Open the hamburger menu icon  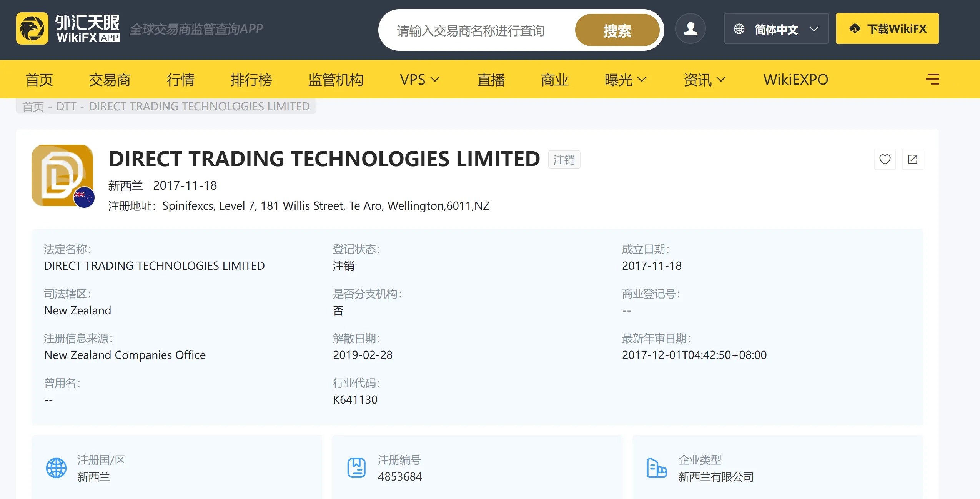932,79
